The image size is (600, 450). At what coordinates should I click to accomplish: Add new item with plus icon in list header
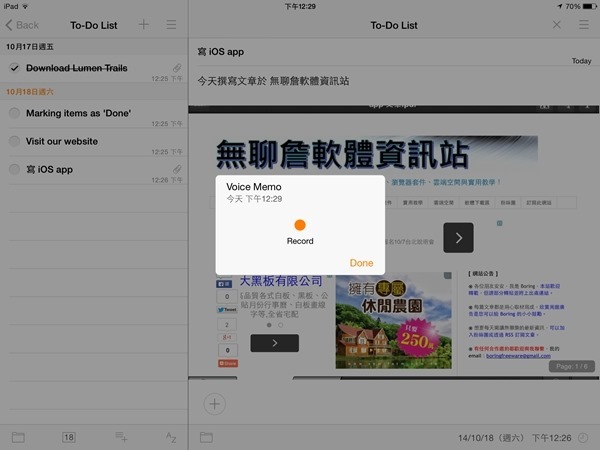click(x=143, y=24)
